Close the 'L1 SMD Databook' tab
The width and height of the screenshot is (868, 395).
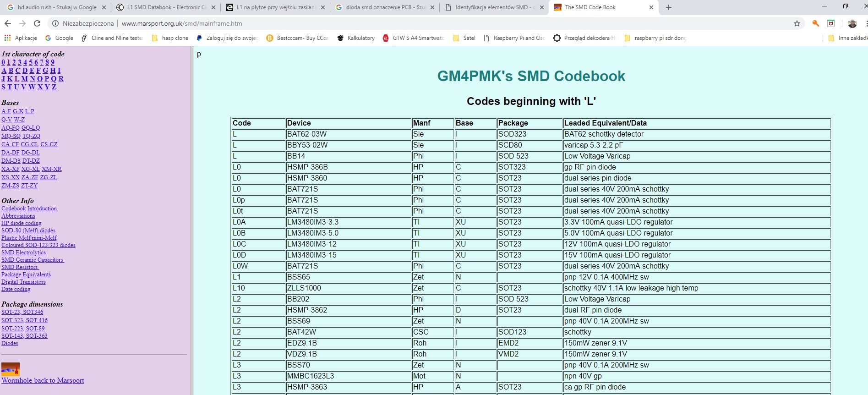pyautogui.click(x=213, y=7)
